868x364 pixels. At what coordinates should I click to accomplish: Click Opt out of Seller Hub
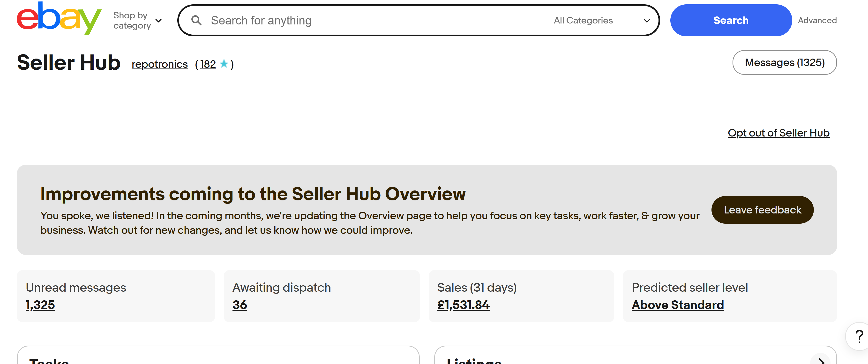[x=778, y=133]
